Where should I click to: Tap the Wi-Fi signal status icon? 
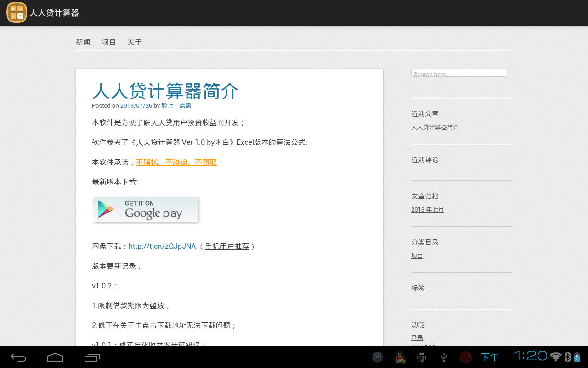556,357
